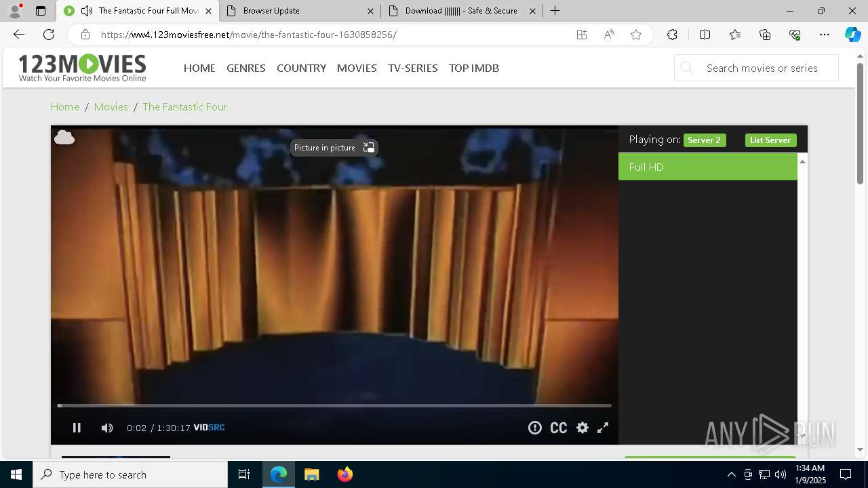The height and width of the screenshot is (488, 868).
Task: Open the List Server button
Action: tap(770, 140)
